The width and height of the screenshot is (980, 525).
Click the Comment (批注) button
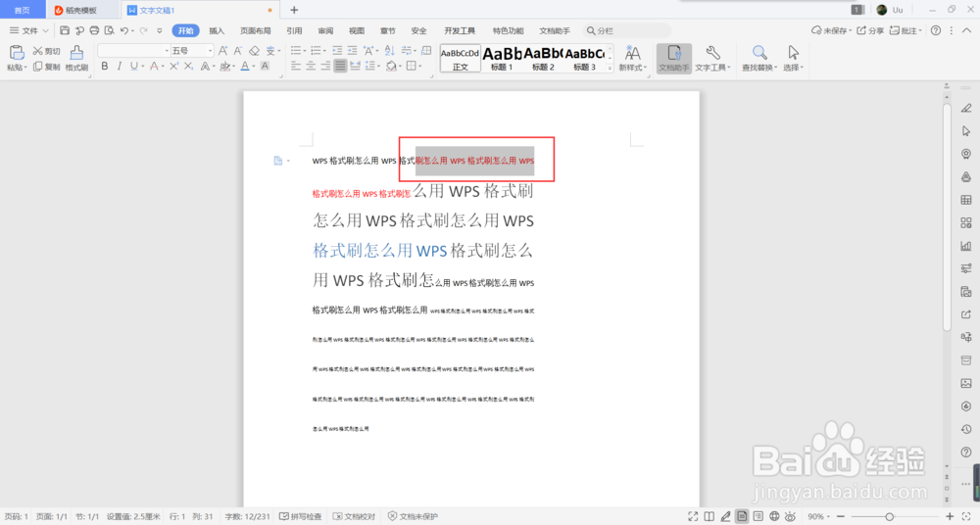pyautogui.click(x=905, y=30)
